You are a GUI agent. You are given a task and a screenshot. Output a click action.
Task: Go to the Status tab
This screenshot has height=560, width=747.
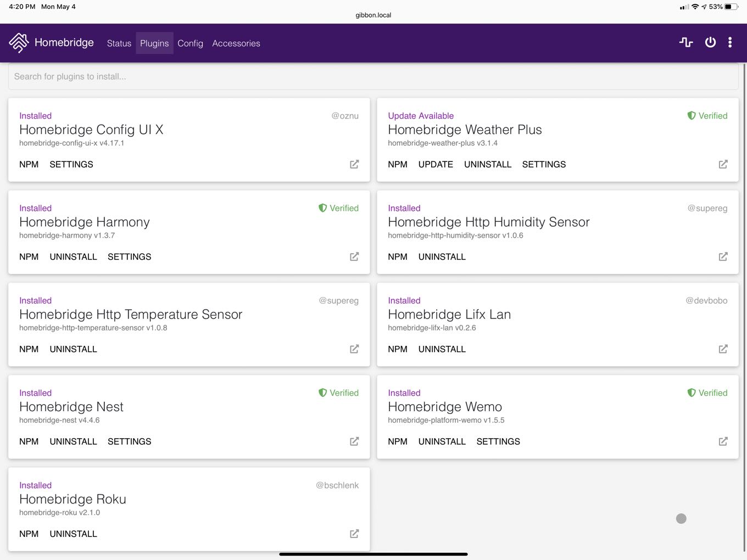click(x=119, y=43)
